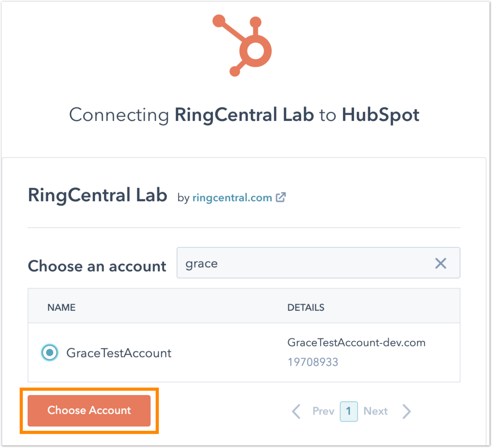Screen dimensions: 492x448
Task: Click the RingCentral Lab app title
Action: 97,195
